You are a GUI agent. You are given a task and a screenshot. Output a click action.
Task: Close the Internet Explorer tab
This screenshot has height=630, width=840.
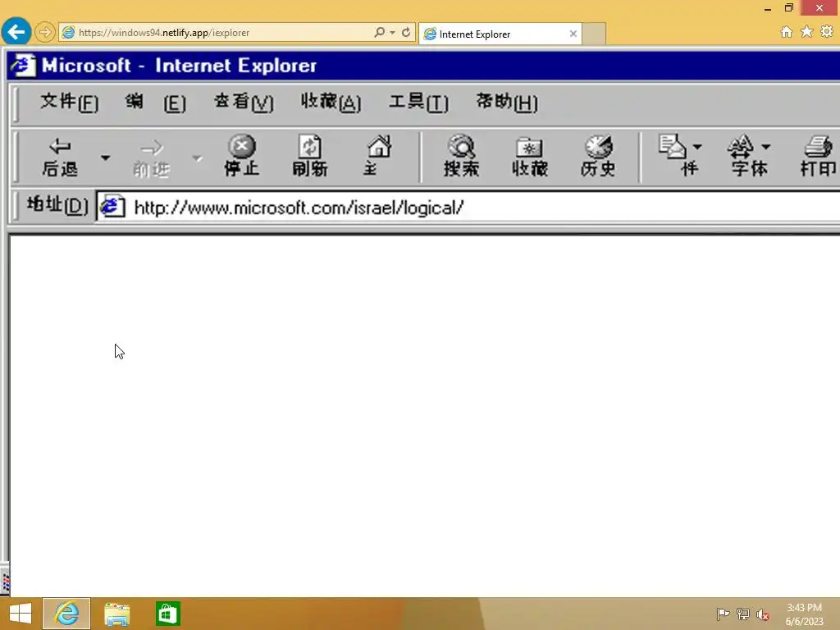573,34
